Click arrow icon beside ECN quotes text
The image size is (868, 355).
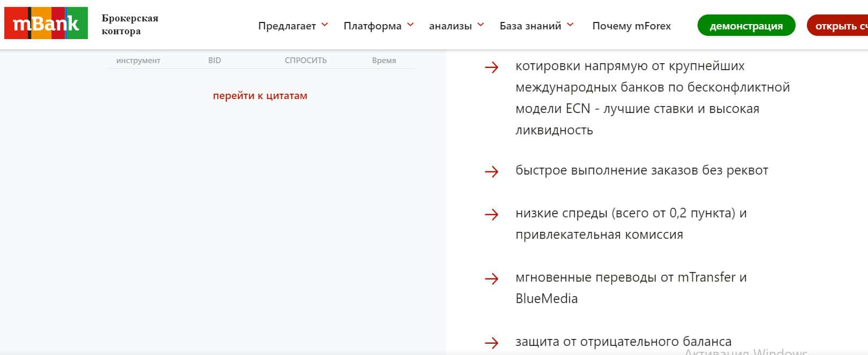click(492, 67)
